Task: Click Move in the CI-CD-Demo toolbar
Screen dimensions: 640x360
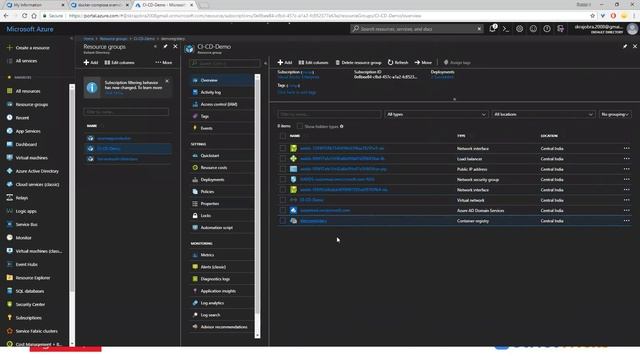Action: tap(423, 62)
